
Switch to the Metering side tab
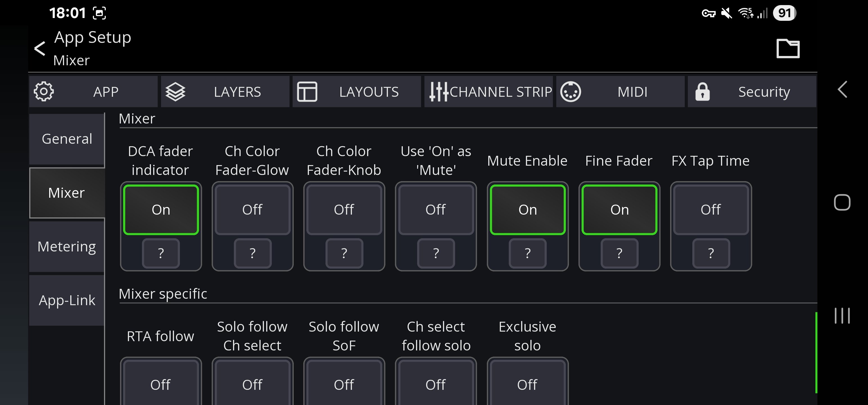coord(67,246)
